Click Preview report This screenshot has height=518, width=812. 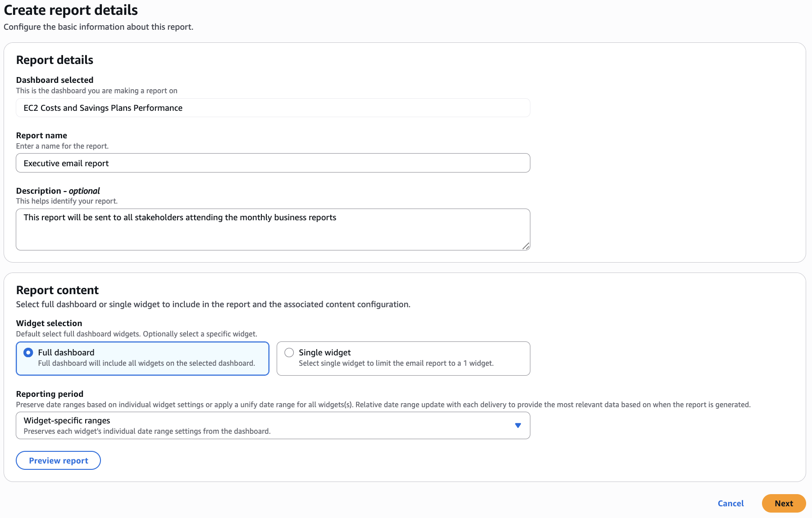point(58,460)
